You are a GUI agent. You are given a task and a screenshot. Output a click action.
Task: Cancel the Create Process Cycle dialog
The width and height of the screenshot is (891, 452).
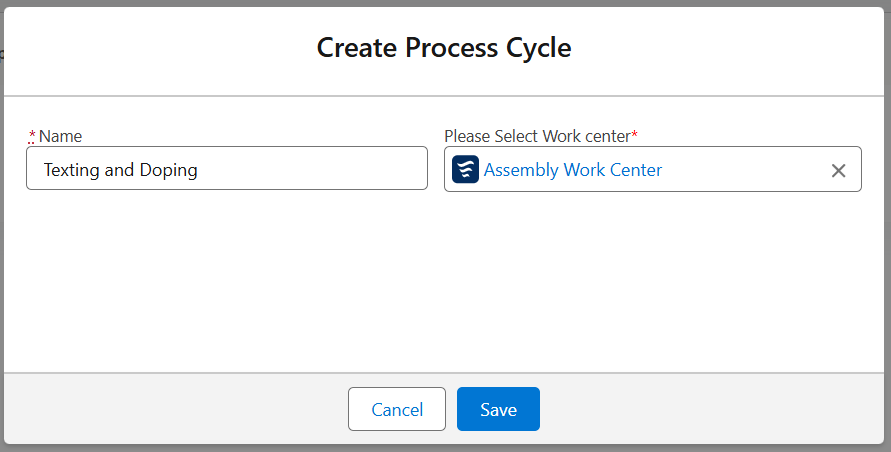[396, 409]
